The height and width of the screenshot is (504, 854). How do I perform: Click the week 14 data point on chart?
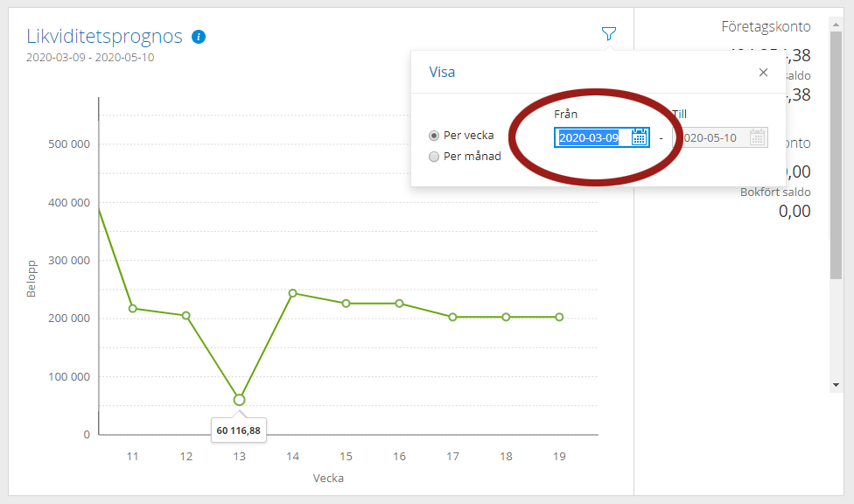(x=292, y=293)
